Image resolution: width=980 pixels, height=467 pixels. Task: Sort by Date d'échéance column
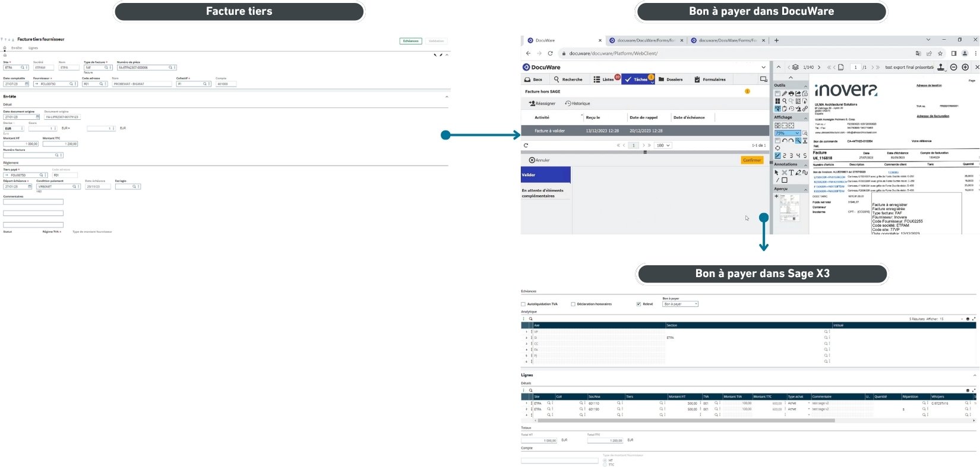[689, 117]
